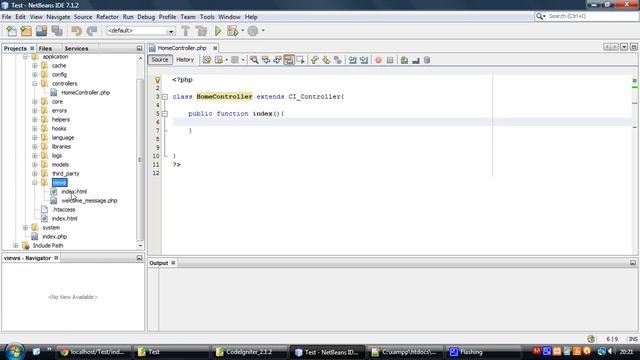Viewport: 640px width, 360px height.
Task: Collapse the index function code fold
Action: [x=165, y=114]
